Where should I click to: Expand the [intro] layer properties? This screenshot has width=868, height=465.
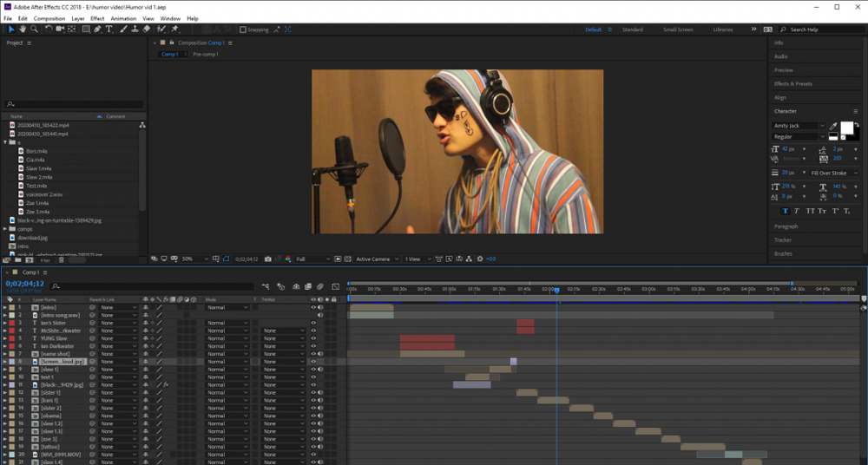pyautogui.click(x=4, y=307)
